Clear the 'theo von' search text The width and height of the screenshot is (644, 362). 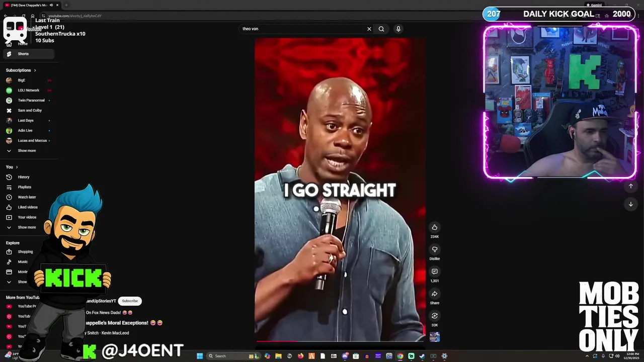[x=369, y=29]
